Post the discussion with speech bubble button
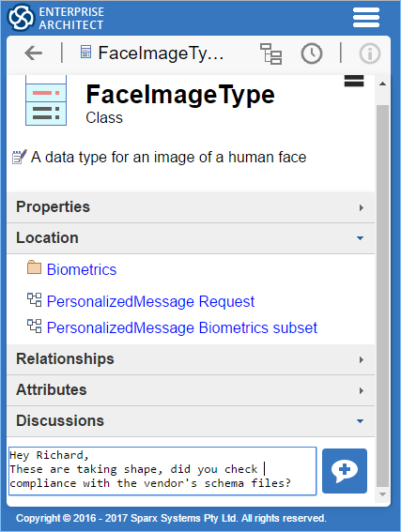The image size is (401, 532). 345,471
